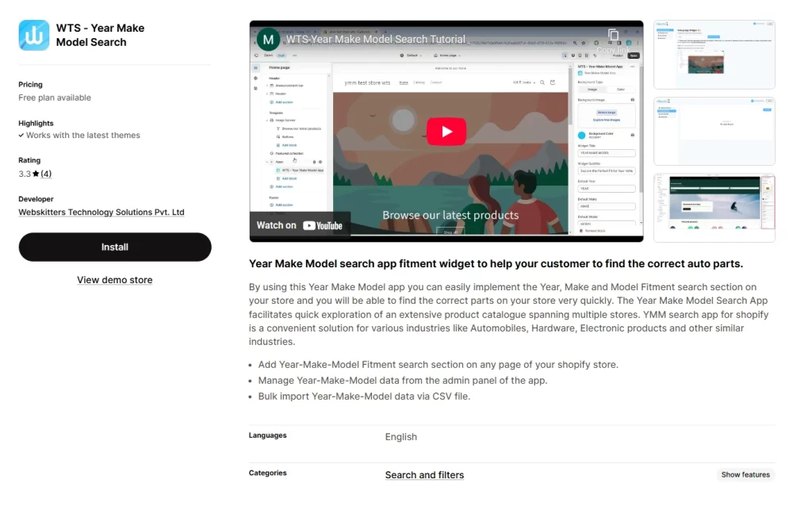This screenshot has width=812, height=510.
Task: Click the Background Color swatch in video preview
Action: click(582, 136)
